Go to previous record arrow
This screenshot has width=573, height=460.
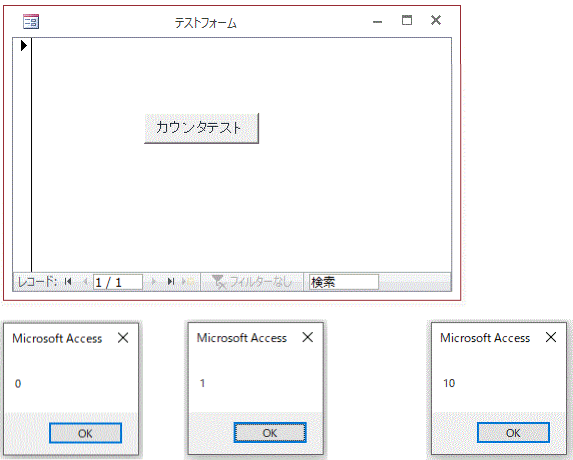(x=86, y=282)
